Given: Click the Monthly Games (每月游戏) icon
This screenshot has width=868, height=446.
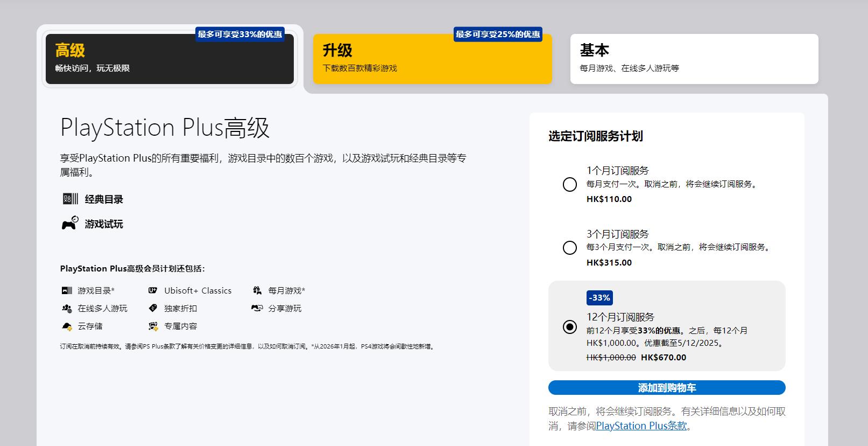Looking at the screenshot, I should point(257,291).
